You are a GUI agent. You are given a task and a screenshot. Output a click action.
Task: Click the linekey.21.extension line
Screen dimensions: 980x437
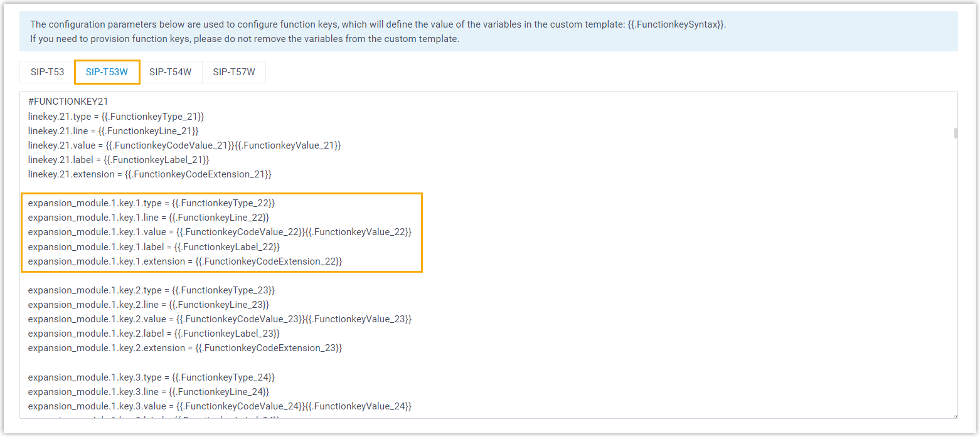pyautogui.click(x=149, y=174)
